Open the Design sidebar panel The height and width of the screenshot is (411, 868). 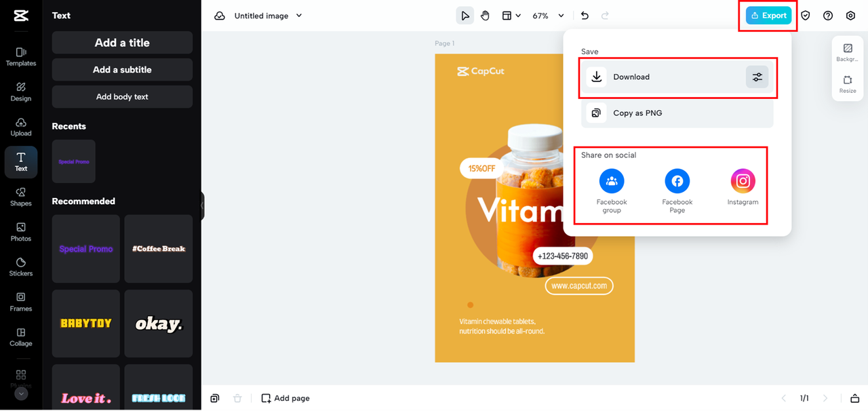pos(21,92)
